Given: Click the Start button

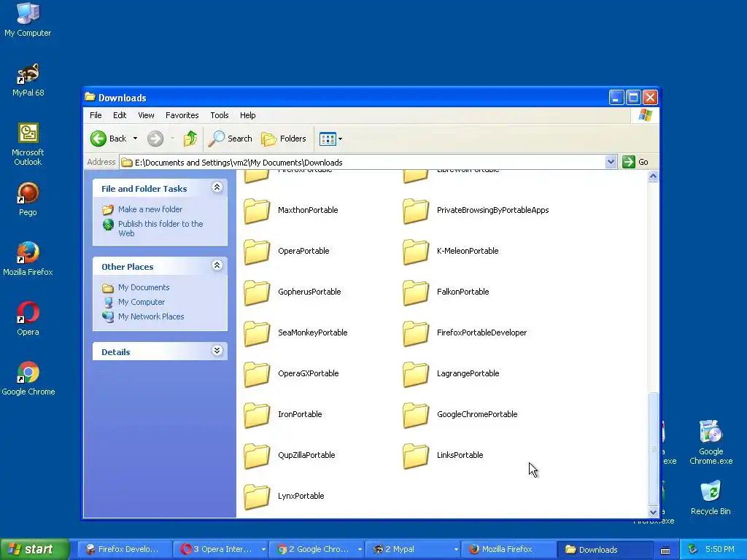Looking at the screenshot, I should 34,550.
